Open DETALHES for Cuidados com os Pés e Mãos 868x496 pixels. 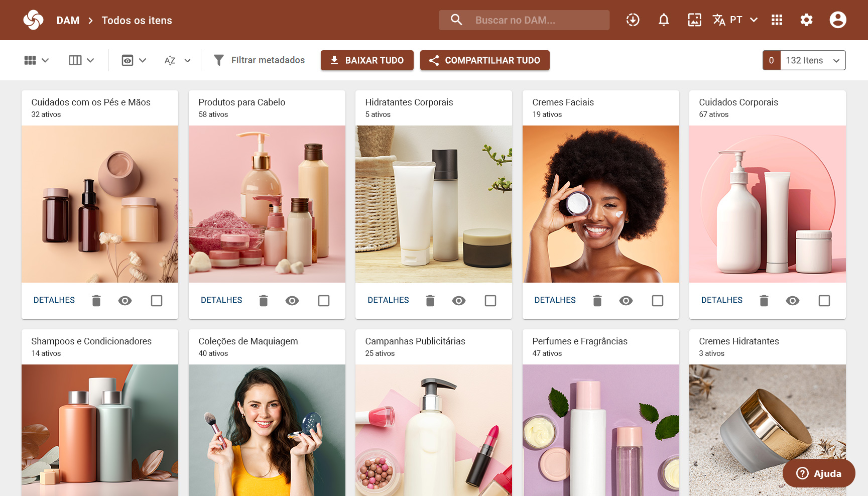54,300
